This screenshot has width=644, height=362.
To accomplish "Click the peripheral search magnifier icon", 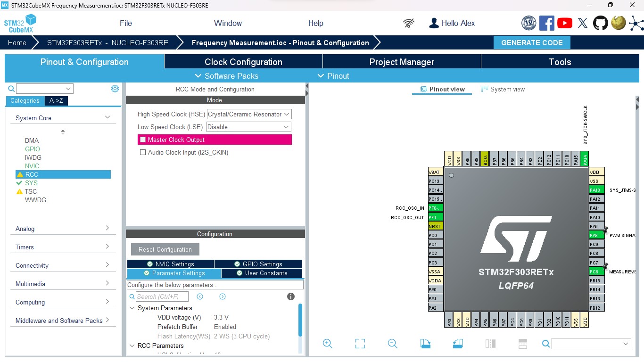I will tap(11, 89).
